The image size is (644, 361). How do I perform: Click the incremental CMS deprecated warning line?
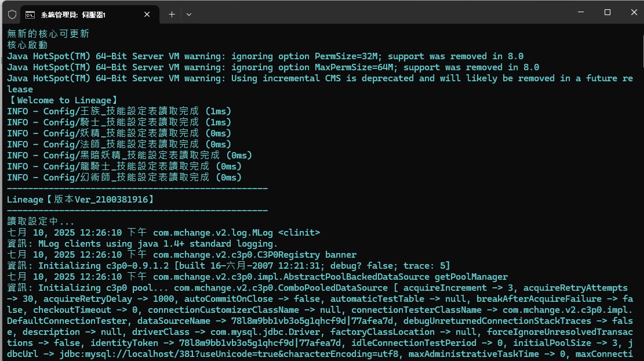tap(320, 84)
